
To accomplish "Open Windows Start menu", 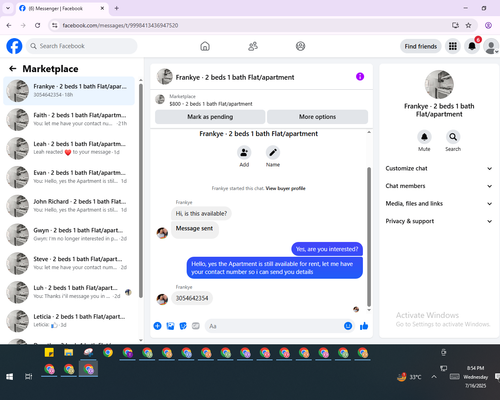I will coord(10,376).
